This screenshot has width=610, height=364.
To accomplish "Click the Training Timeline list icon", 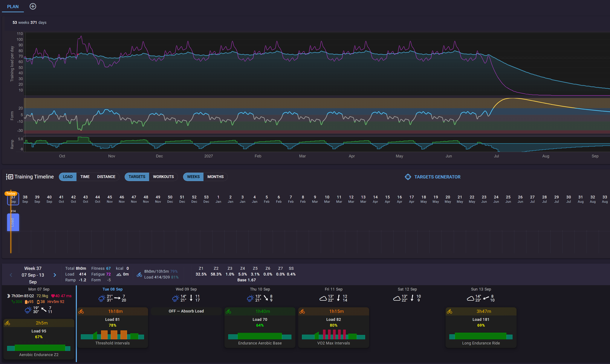I will pyautogui.click(x=9, y=177).
